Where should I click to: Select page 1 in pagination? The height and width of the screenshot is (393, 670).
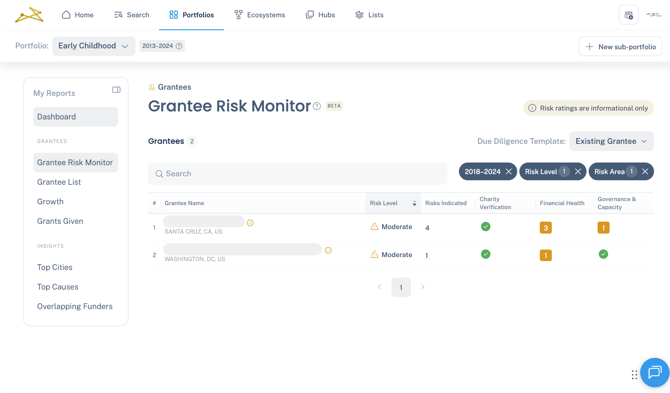401,287
